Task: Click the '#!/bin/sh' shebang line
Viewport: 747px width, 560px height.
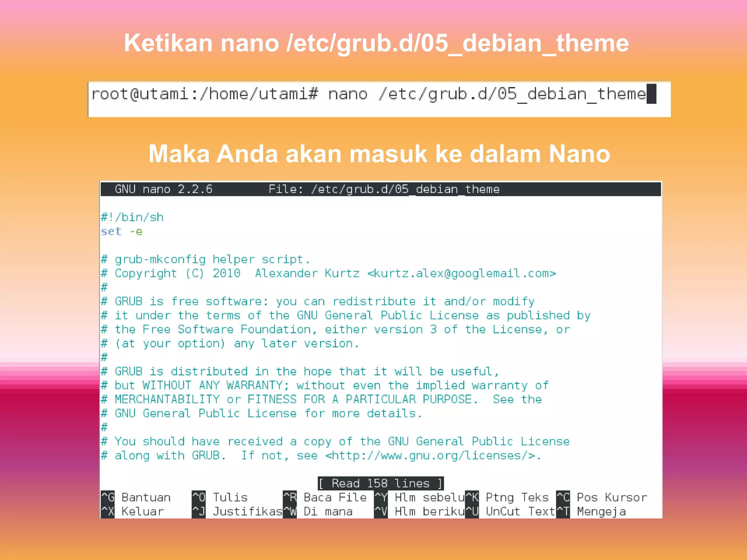Action: click(132, 217)
